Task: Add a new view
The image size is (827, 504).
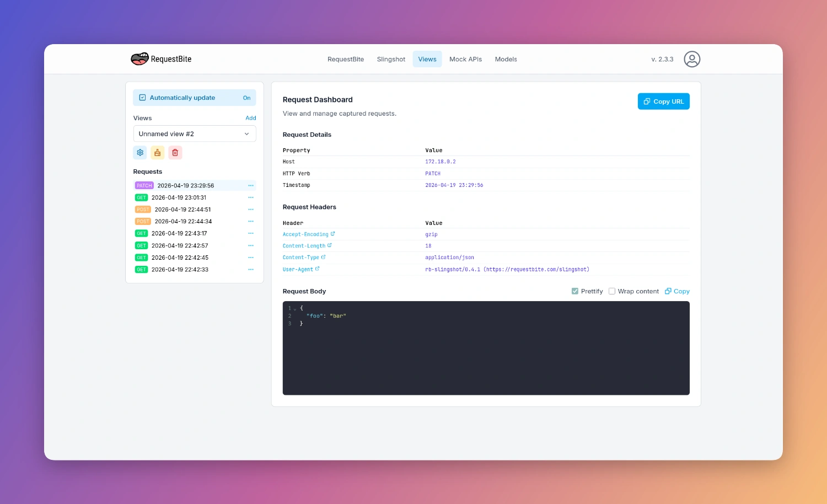Action: 251,118
